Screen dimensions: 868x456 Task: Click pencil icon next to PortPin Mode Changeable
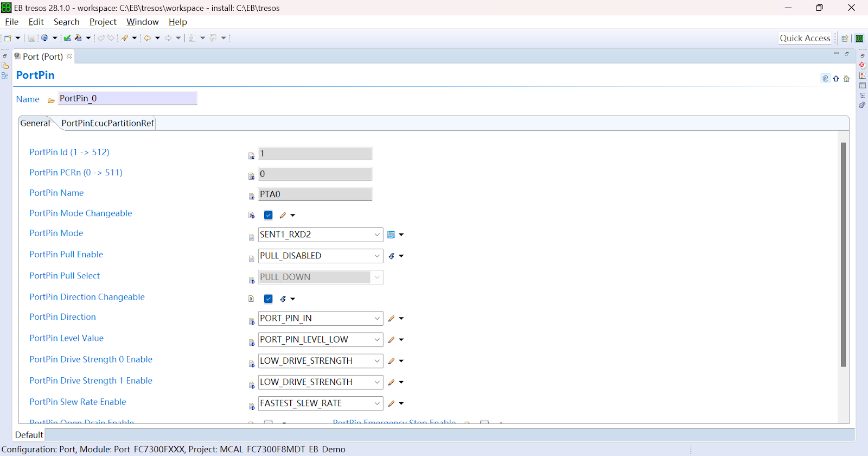283,216
